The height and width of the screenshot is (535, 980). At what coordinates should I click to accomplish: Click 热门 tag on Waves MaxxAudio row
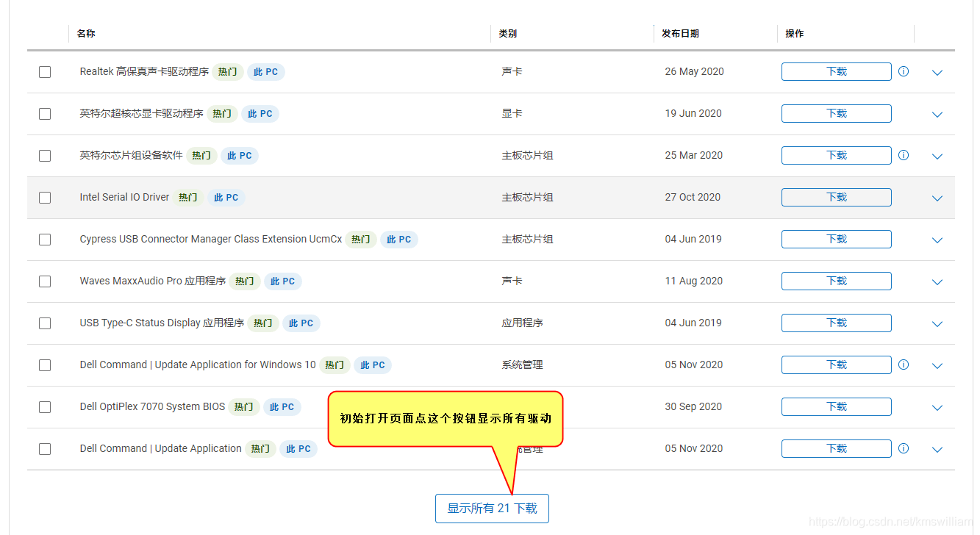[x=245, y=281]
